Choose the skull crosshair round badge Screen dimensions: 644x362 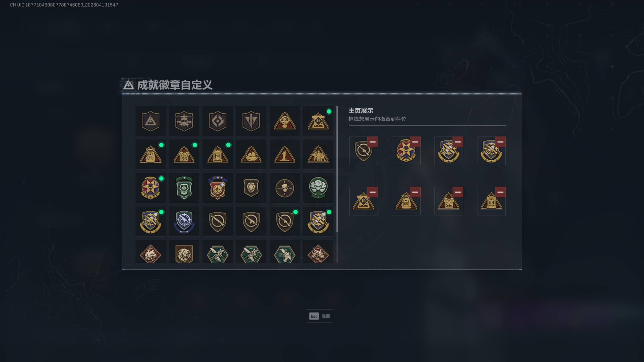pyautogui.click(x=285, y=188)
